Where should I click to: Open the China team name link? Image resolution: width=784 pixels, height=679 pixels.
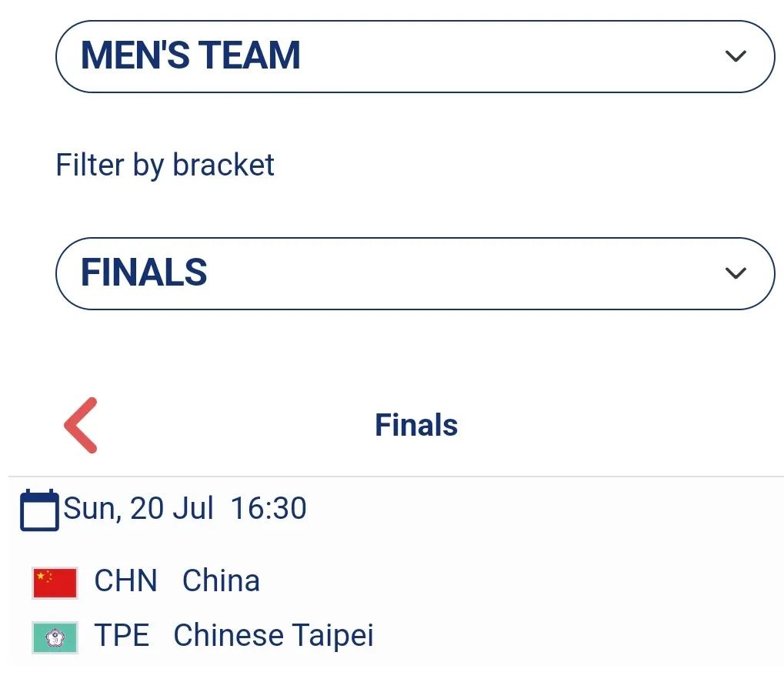pyautogui.click(x=221, y=581)
